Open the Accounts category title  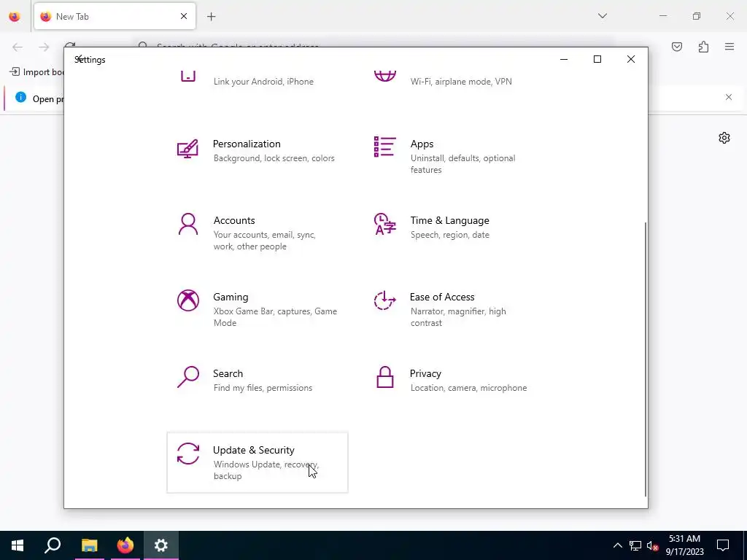tap(234, 220)
